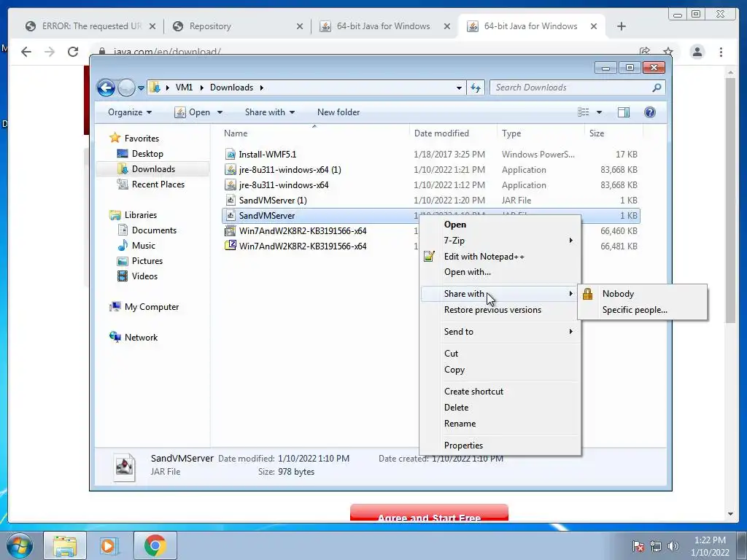The height and width of the screenshot is (560, 747).
Task: Click the New folder button
Action: [x=338, y=112]
